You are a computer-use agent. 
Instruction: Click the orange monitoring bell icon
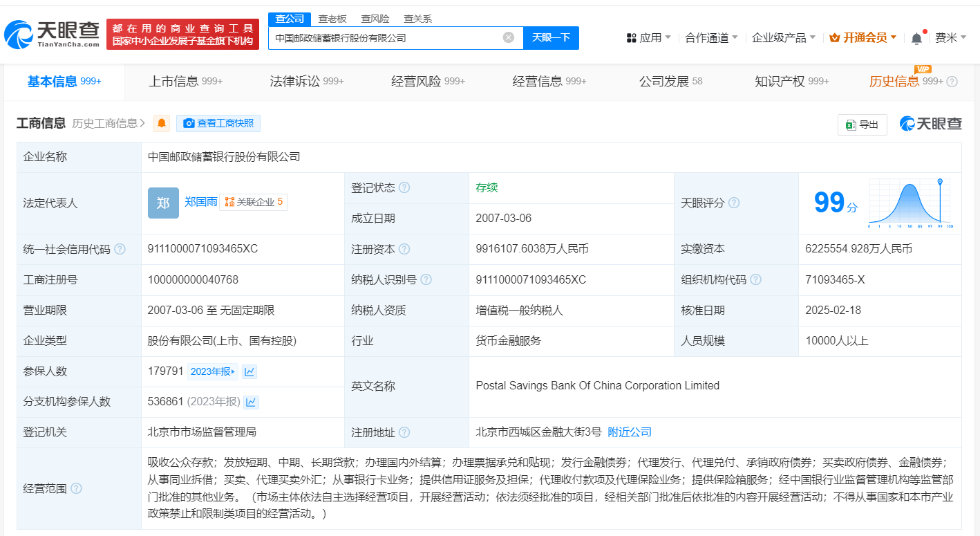coord(162,123)
